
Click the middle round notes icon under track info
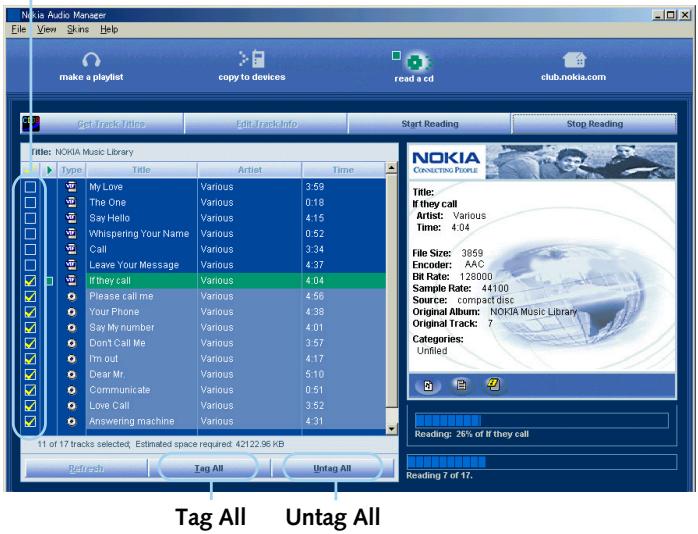tap(461, 385)
